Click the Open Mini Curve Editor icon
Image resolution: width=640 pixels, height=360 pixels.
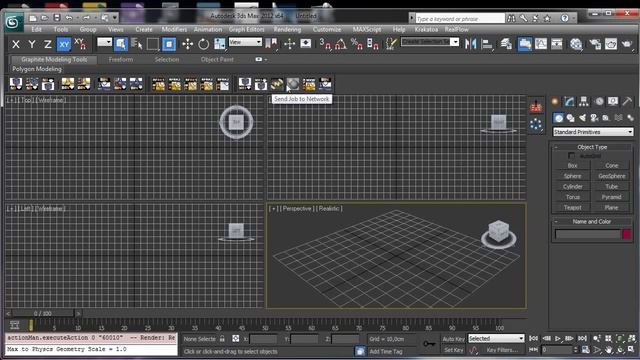pyautogui.click(x=15, y=325)
